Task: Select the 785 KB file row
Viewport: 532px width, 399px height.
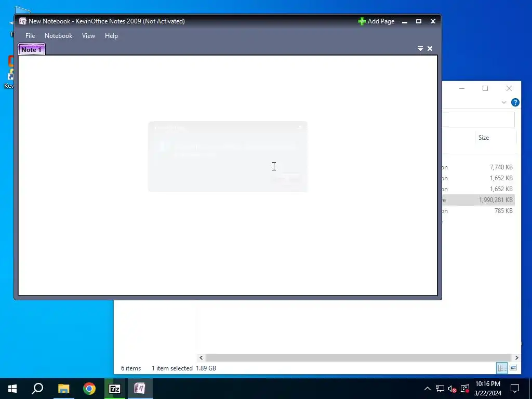Action: 478,211
